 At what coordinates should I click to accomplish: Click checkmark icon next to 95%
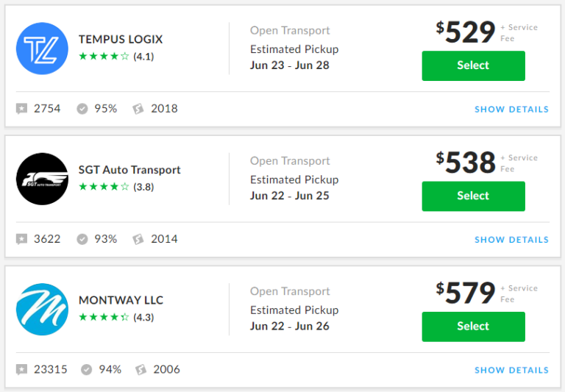pos(82,108)
